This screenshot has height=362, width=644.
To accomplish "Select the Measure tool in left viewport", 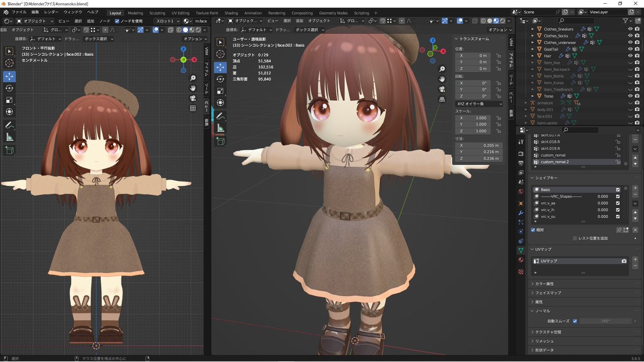I will [x=9, y=137].
